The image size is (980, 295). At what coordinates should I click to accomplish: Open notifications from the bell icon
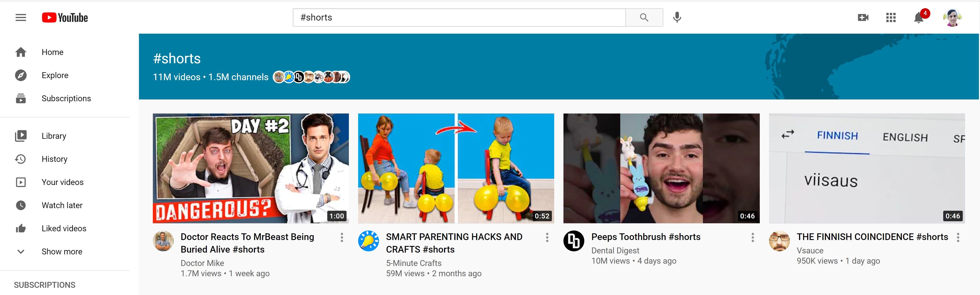pyautogui.click(x=919, y=18)
